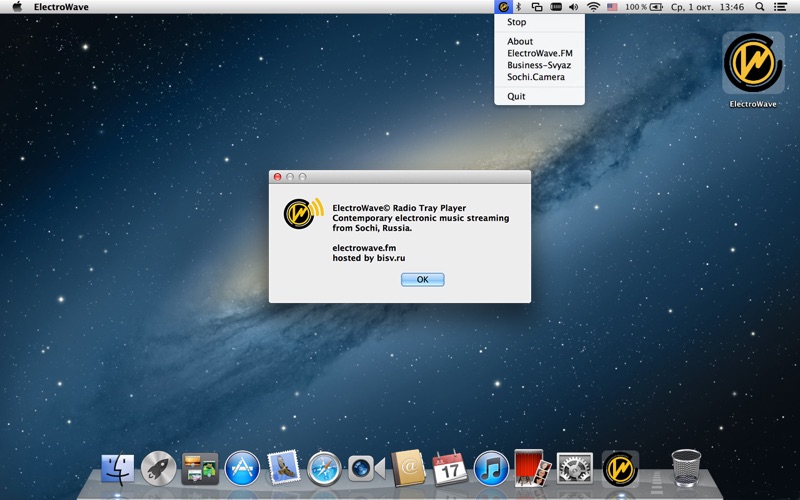The height and width of the screenshot is (500, 800).
Task: Choose Sochi.Camera in the tray menu
Action: coord(539,77)
